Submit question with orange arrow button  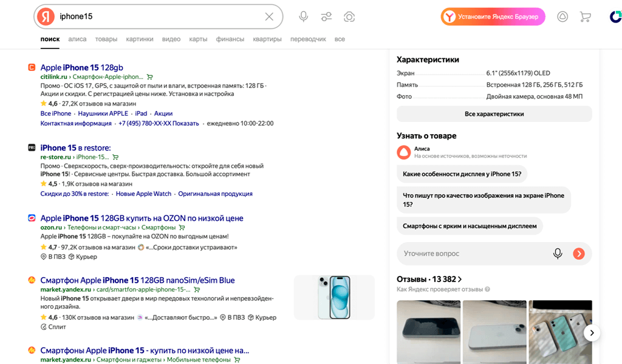(x=579, y=254)
